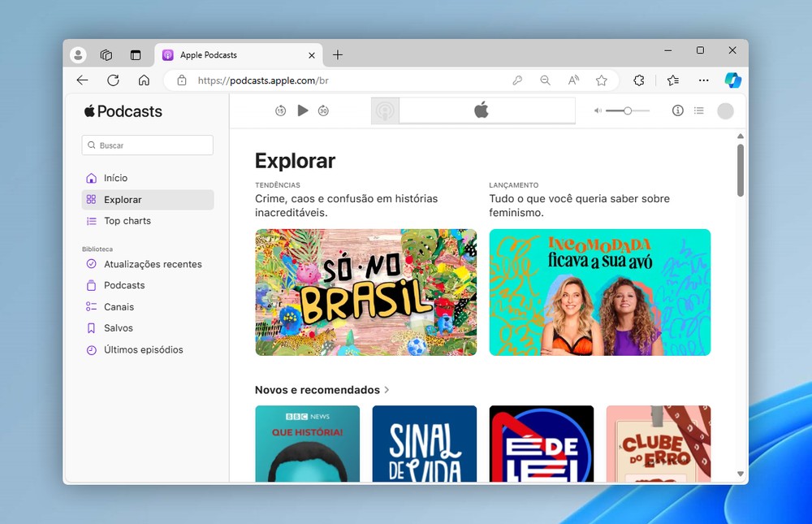
Task: Go back in the browser
Action: 82,80
